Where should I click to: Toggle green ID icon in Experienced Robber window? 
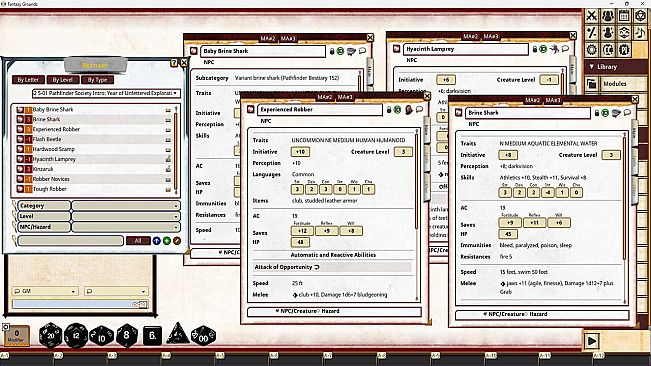[x=398, y=110]
